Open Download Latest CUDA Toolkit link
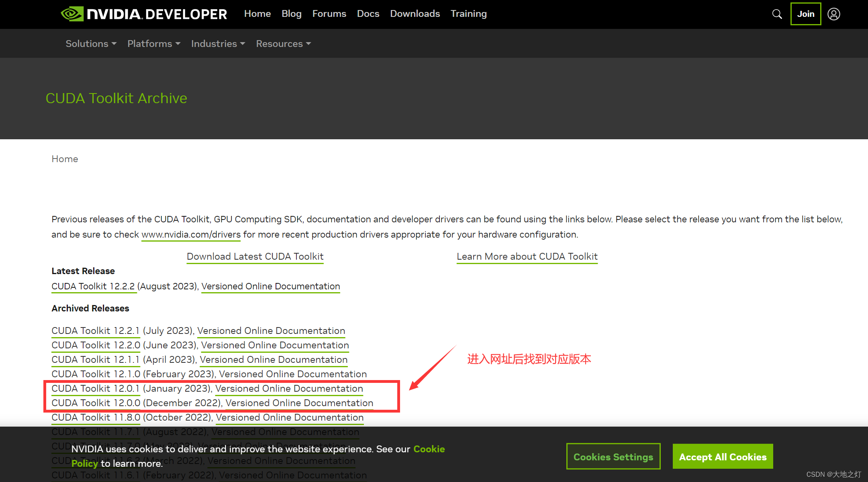Viewport: 868px width, 482px height. click(x=255, y=256)
